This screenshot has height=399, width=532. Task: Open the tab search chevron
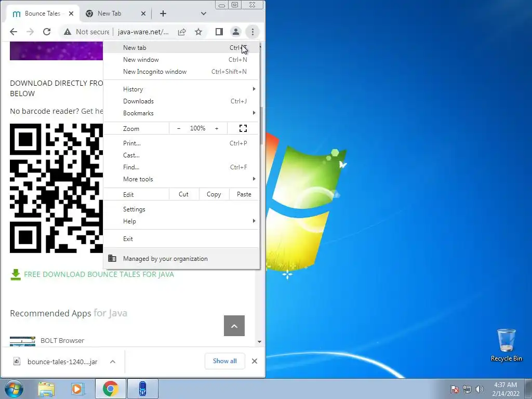tap(204, 14)
